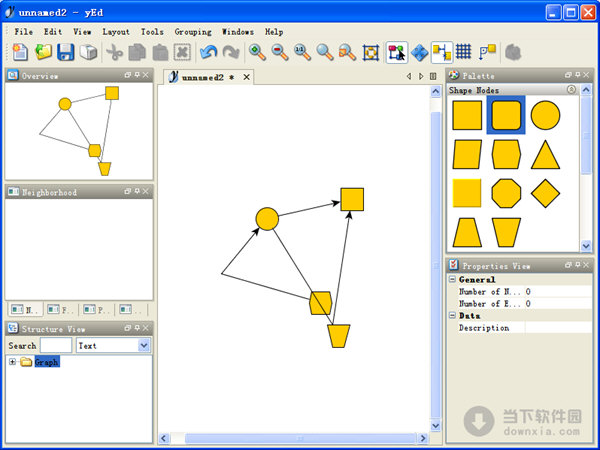The height and width of the screenshot is (450, 600).
Task: Pick the triangle shape in the Palette
Action: [x=545, y=154]
